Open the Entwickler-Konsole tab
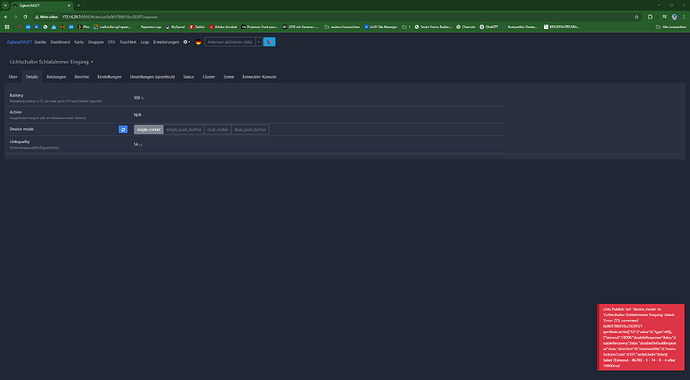 point(259,77)
